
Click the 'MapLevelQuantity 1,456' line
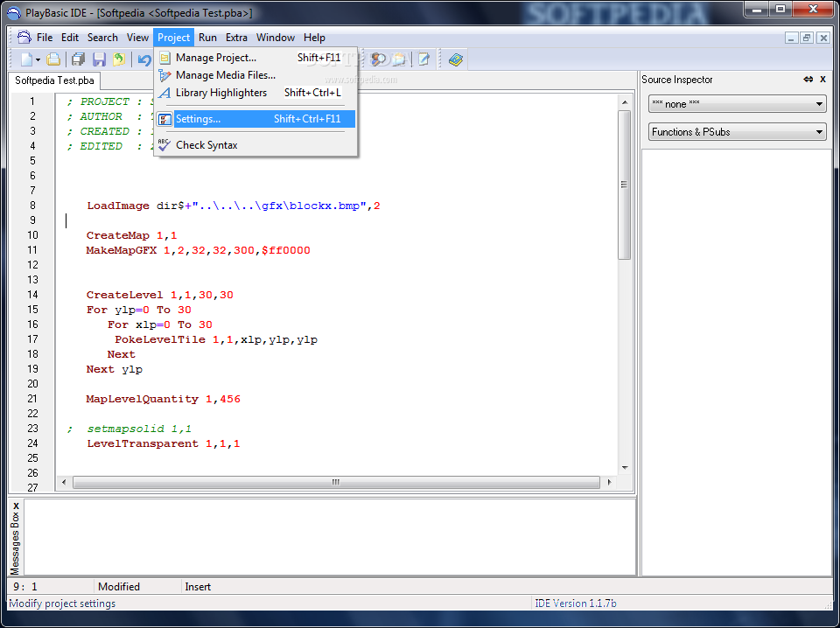click(163, 399)
